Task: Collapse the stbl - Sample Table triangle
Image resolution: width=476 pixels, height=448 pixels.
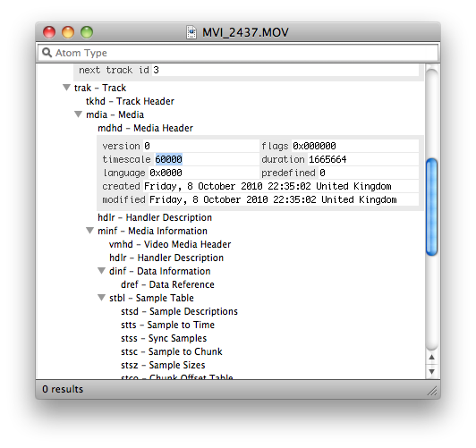Action: [x=101, y=298]
